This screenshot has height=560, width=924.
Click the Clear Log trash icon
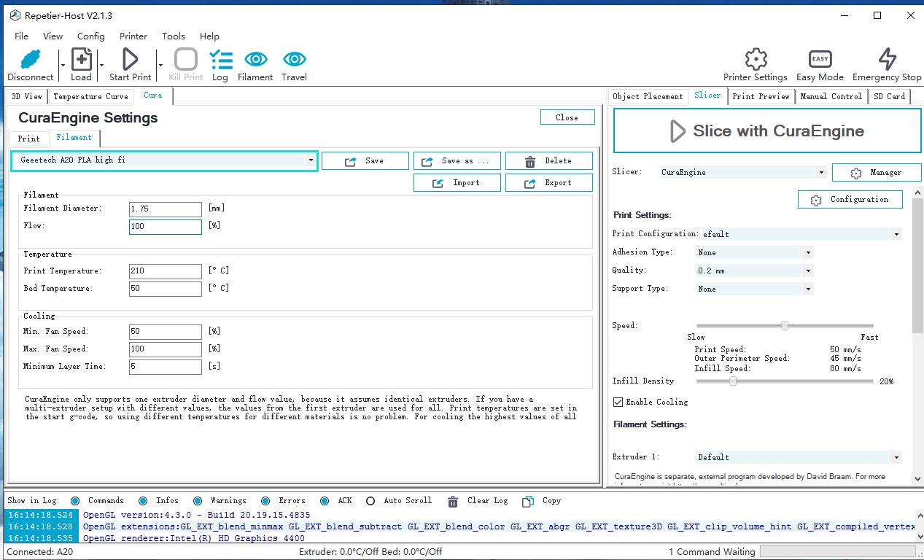point(453,501)
